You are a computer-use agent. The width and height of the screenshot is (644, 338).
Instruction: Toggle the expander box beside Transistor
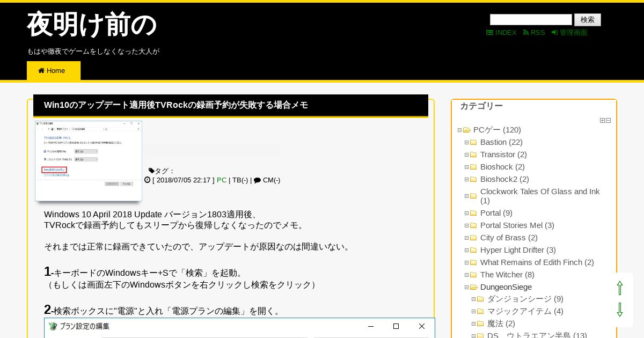(x=467, y=155)
